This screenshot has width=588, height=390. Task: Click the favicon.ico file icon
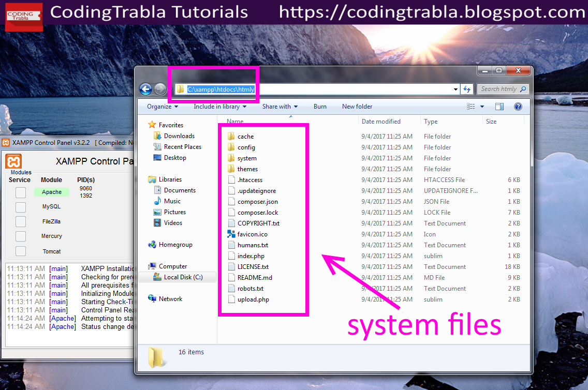tap(231, 234)
